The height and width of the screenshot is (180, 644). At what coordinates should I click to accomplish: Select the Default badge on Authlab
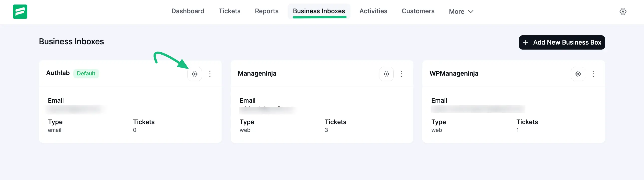click(x=86, y=73)
